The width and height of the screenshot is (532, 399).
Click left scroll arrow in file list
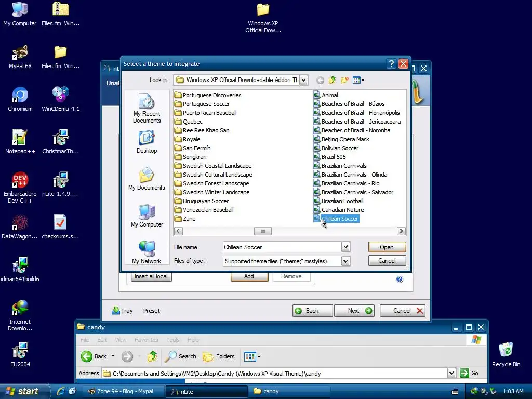[x=179, y=231]
